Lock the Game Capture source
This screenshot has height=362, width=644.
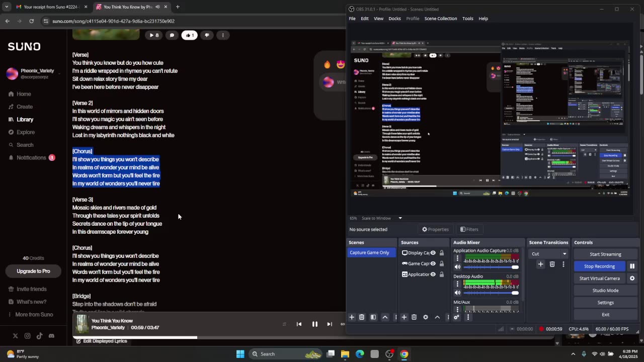(442, 263)
